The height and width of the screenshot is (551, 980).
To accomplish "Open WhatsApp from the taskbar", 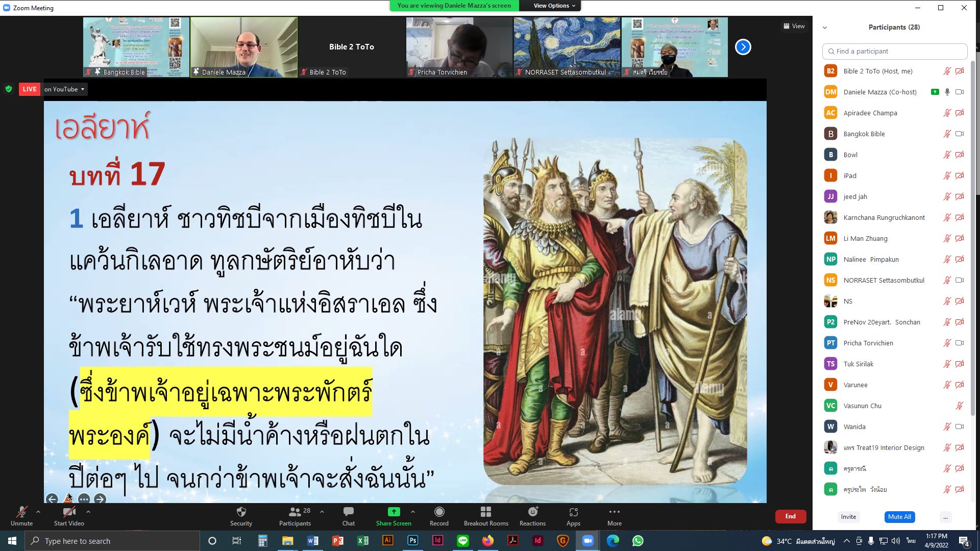I will (x=638, y=541).
